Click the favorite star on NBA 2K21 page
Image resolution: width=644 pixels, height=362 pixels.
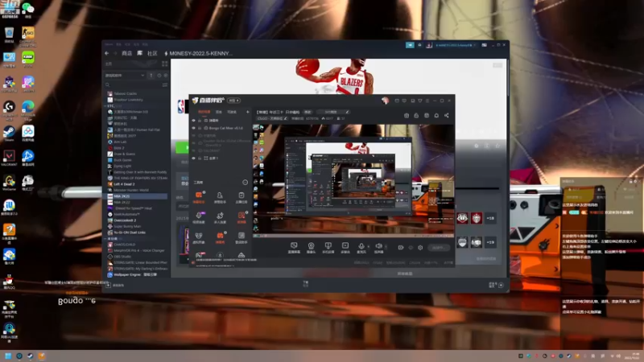497,146
